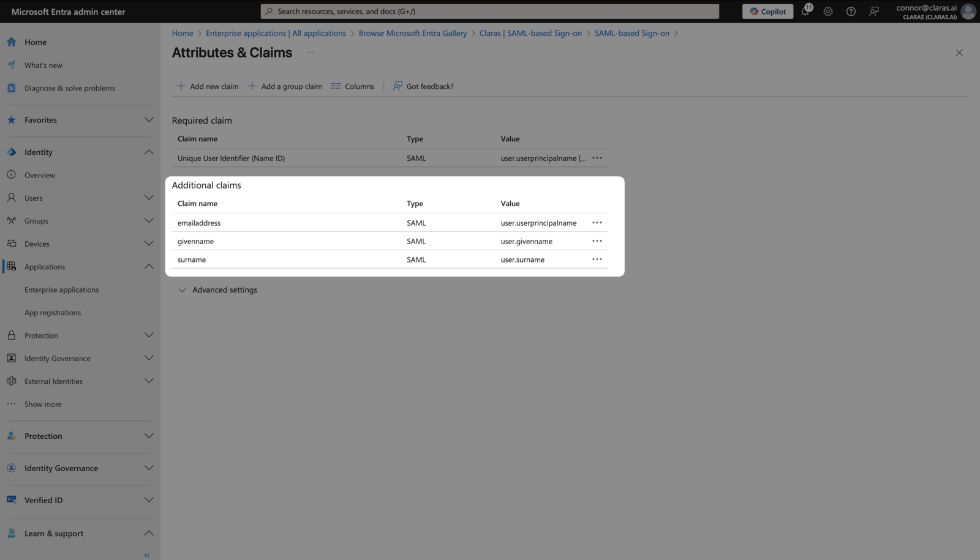
Task: Open the settings gear icon
Action: pyautogui.click(x=828, y=11)
